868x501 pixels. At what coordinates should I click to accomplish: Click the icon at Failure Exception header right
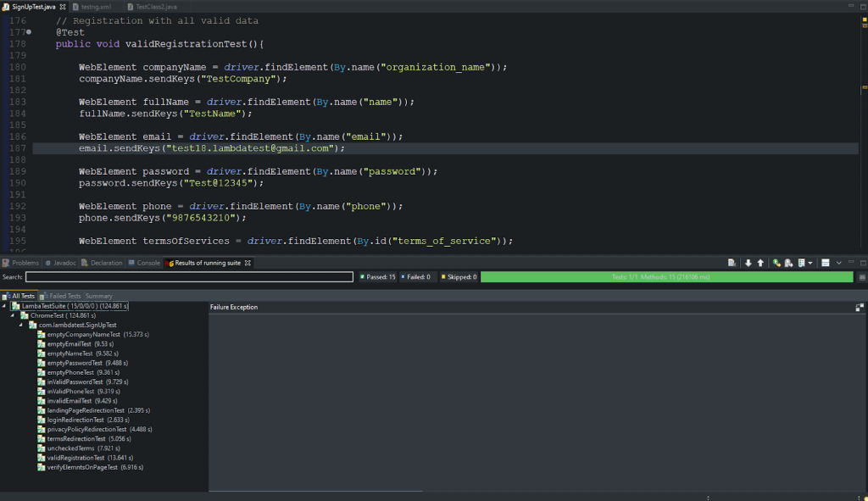point(860,307)
